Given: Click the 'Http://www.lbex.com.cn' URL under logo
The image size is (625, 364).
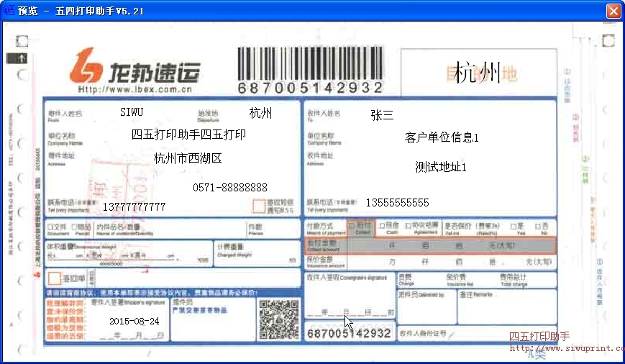Looking at the screenshot, I should pos(135,89).
